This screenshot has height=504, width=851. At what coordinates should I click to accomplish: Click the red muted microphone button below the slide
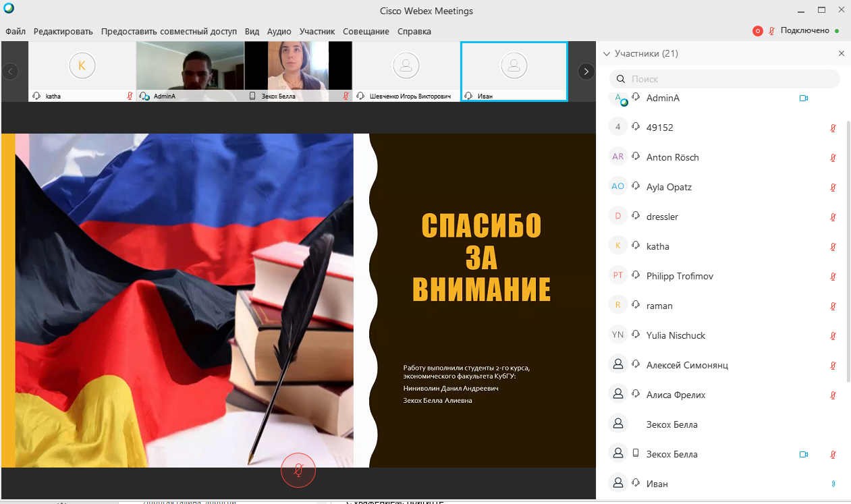pos(298,470)
